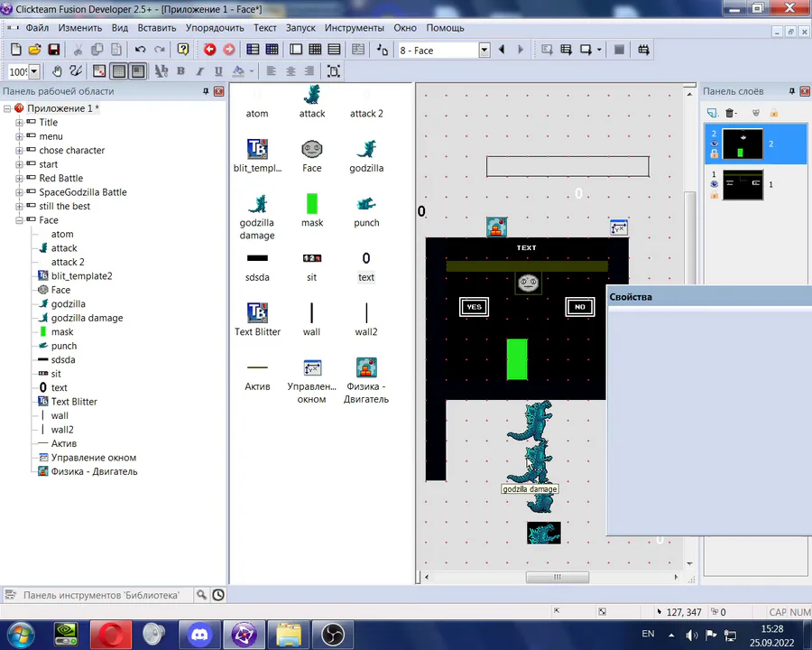Open the contents help icon

tap(183, 50)
